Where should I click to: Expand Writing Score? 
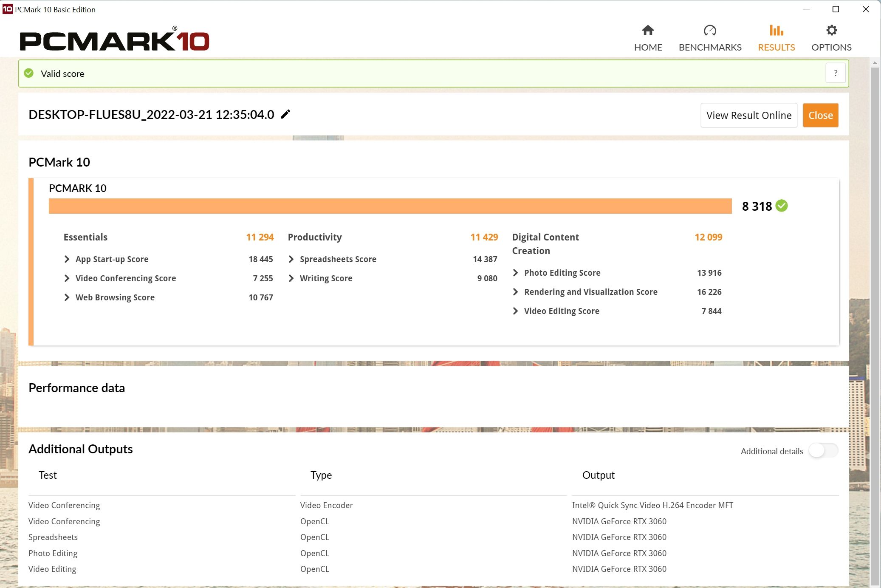(291, 278)
